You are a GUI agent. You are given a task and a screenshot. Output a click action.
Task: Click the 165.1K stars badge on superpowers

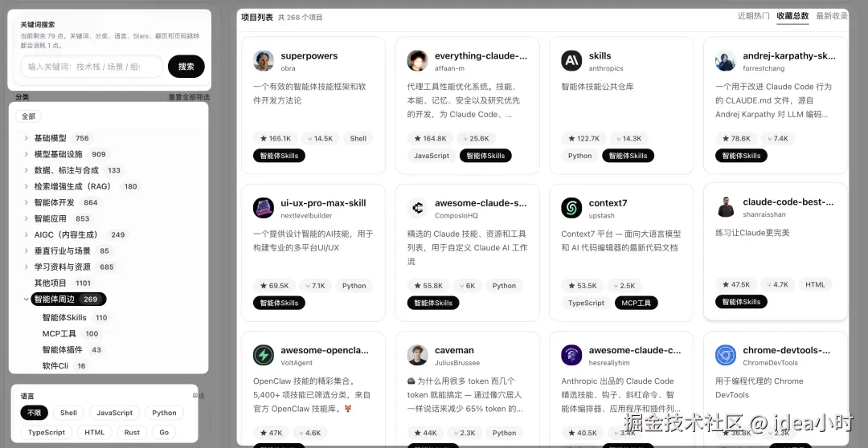276,138
